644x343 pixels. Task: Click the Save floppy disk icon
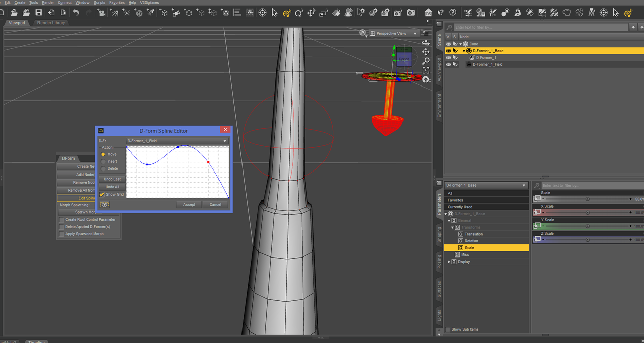click(x=38, y=12)
